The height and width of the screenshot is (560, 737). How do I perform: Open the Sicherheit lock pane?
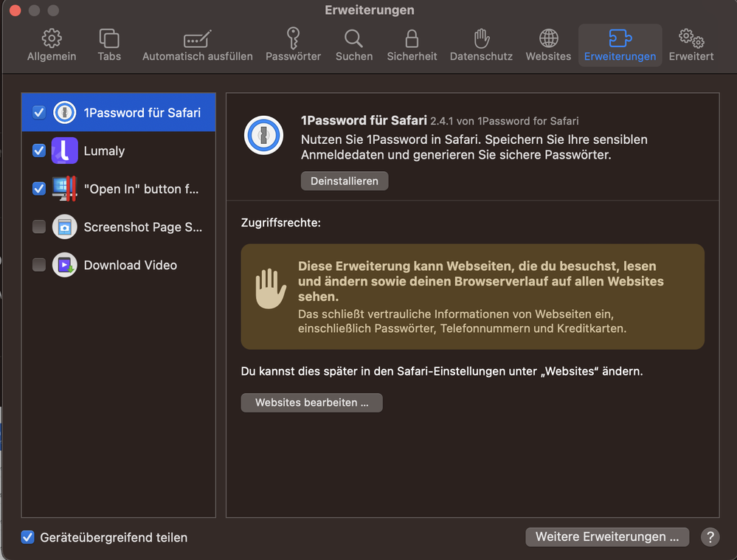point(412,45)
